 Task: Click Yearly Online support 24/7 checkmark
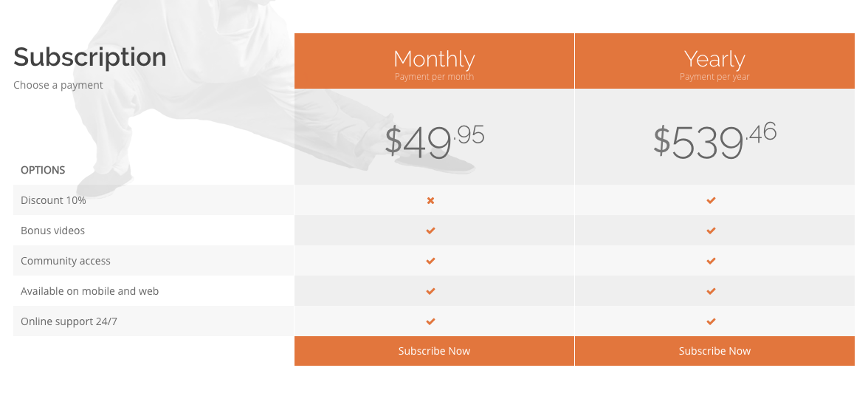coord(712,321)
